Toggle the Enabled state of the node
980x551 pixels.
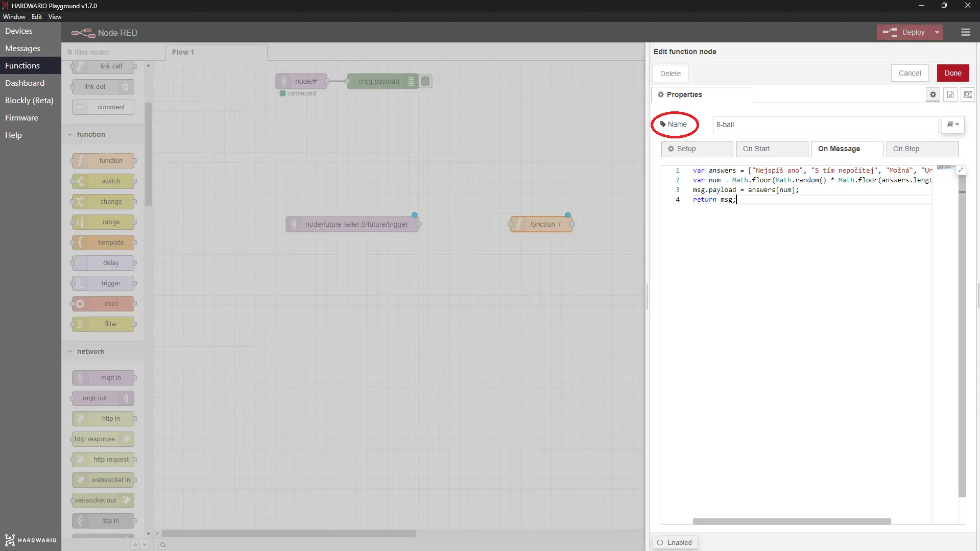point(675,542)
